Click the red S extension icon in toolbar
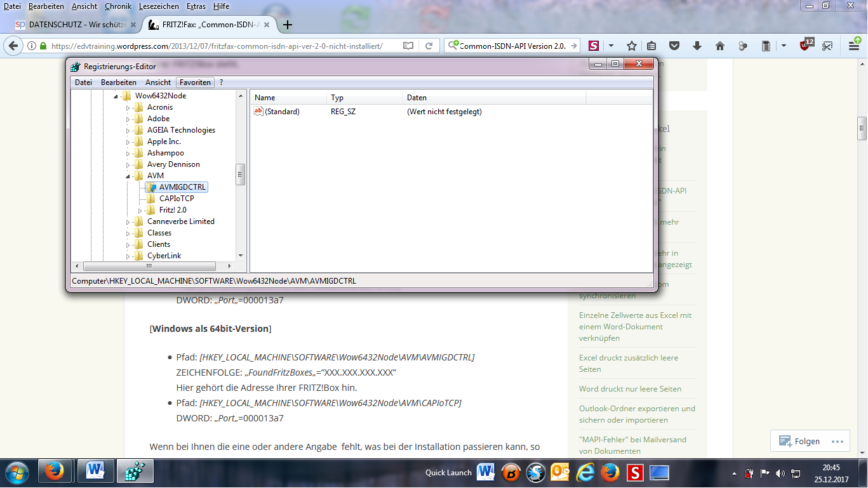 pos(594,46)
